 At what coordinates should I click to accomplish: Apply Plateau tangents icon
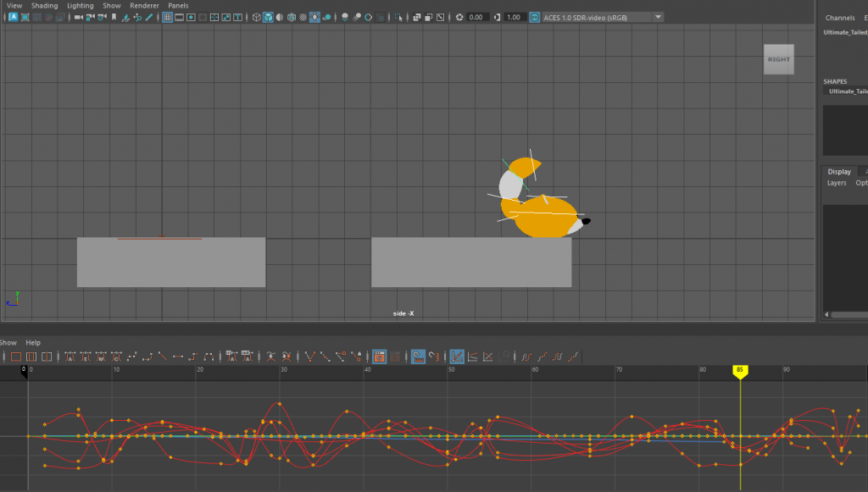pyautogui.click(x=209, y=357)
